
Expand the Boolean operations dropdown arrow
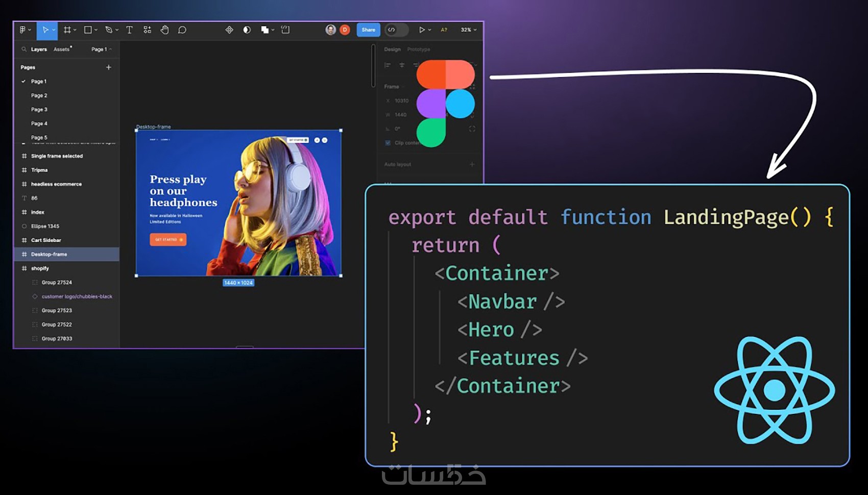[x=273, y=30]
